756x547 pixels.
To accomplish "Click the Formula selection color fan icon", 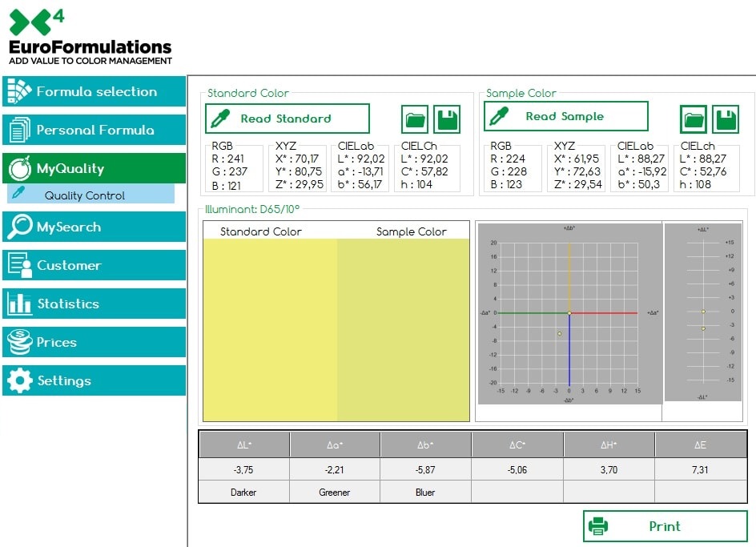I will (19, 91).
